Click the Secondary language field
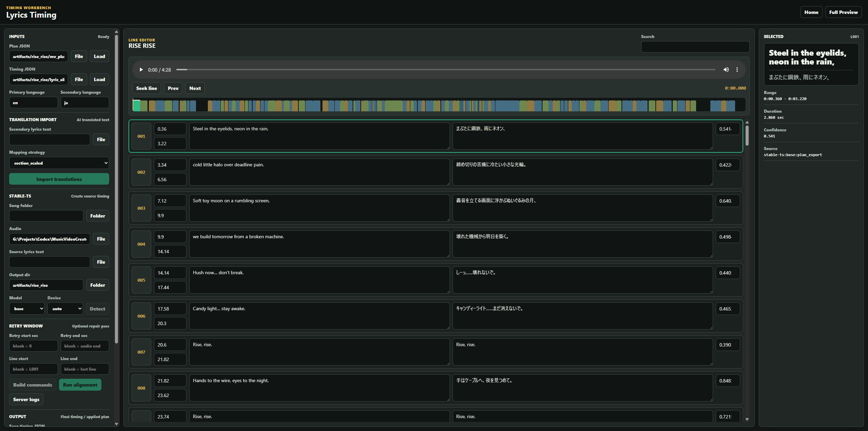Viewport: 868px width, 431px height. [85, 102]
